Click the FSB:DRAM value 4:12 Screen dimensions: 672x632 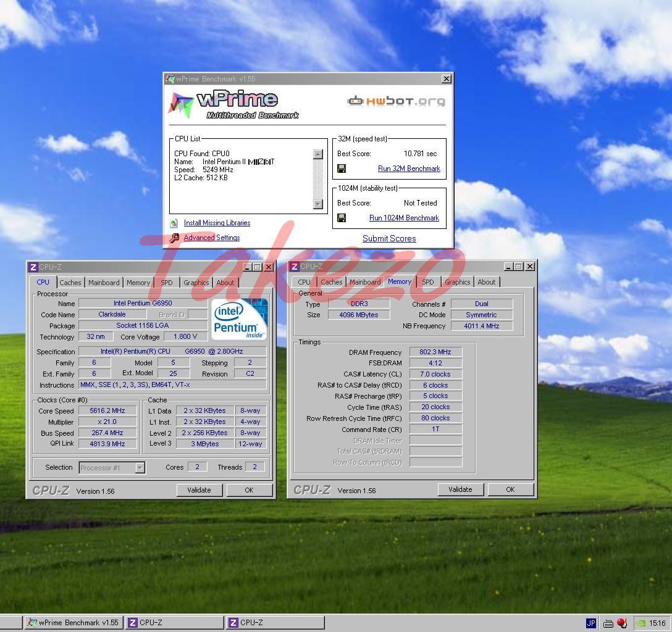[435, 363]
